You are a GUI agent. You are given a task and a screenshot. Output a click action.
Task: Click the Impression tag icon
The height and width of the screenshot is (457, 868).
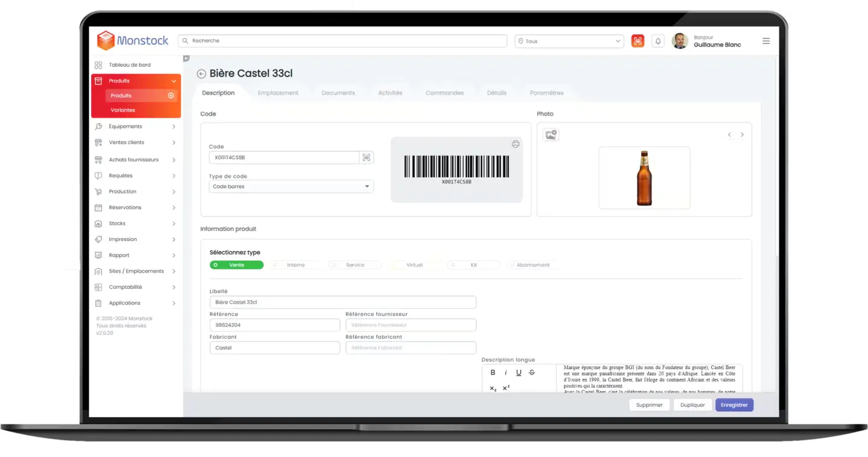pyautogui.click(x=98, y=239)
